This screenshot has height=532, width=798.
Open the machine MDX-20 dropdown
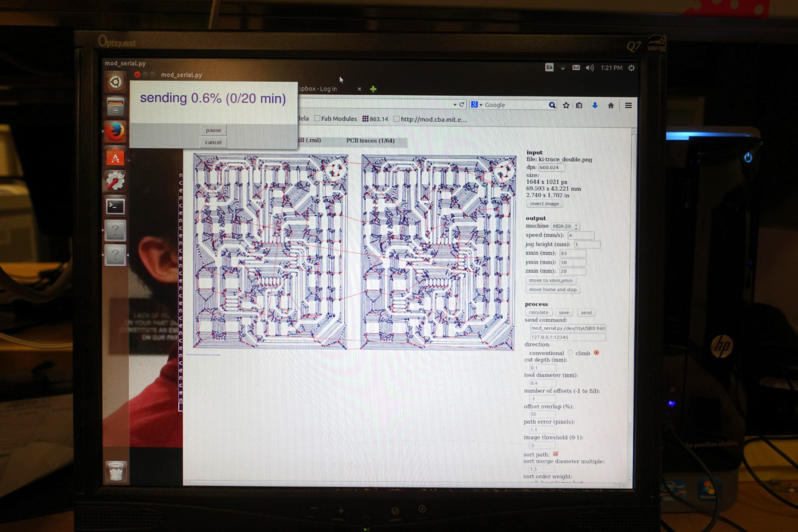566,227
